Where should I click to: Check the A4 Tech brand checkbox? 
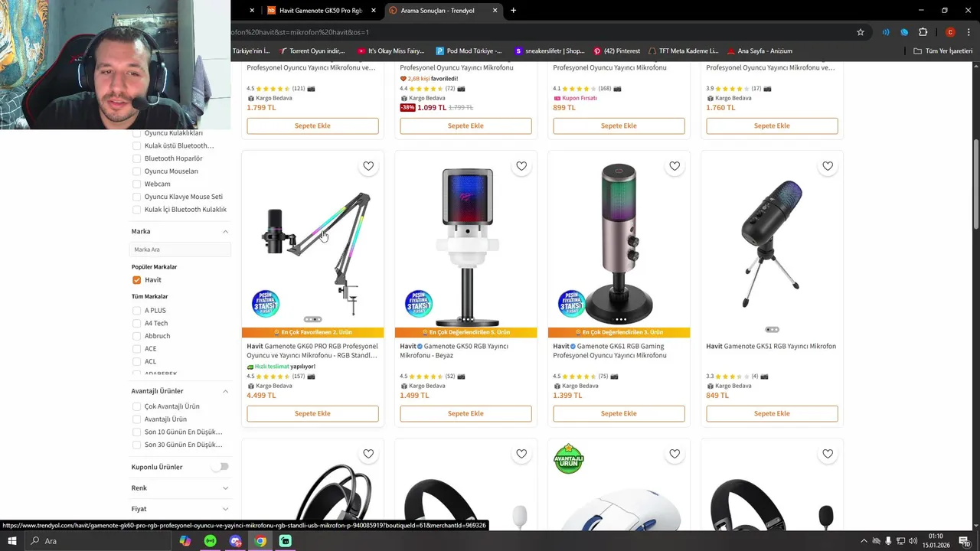137,323
